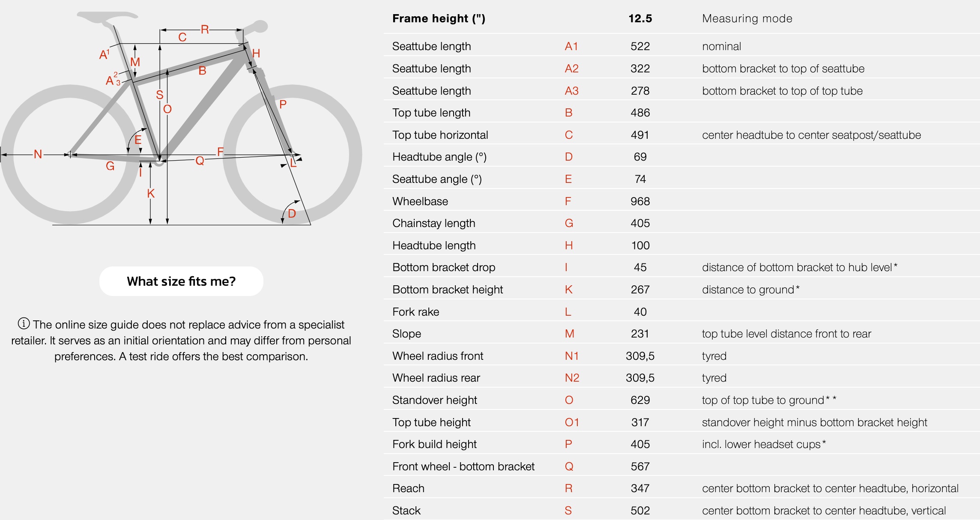The width and height of the screenshot is (980, 520).
Task: Click the Reach measuring mode description
Action: tap(830, 488)
